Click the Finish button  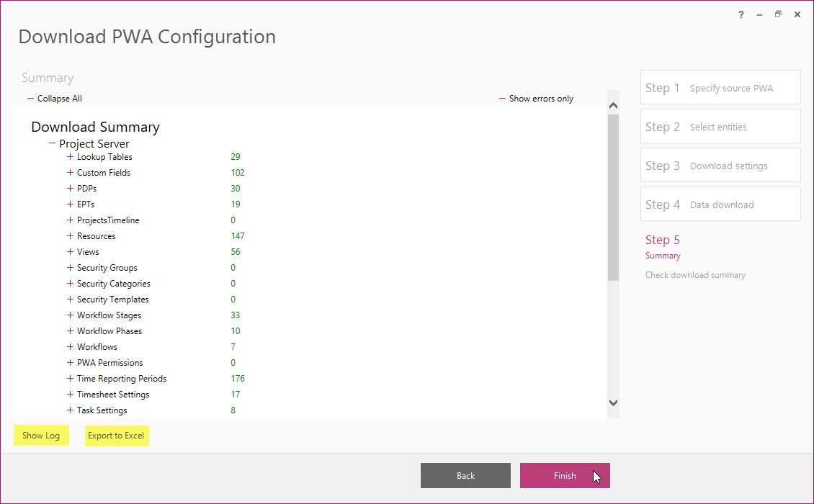tap(565, 475)
